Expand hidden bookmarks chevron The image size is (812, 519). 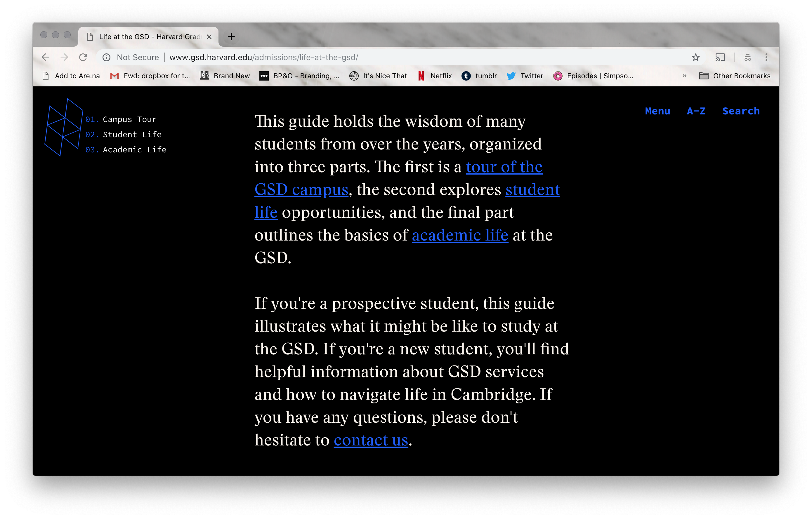click(684, 76)
